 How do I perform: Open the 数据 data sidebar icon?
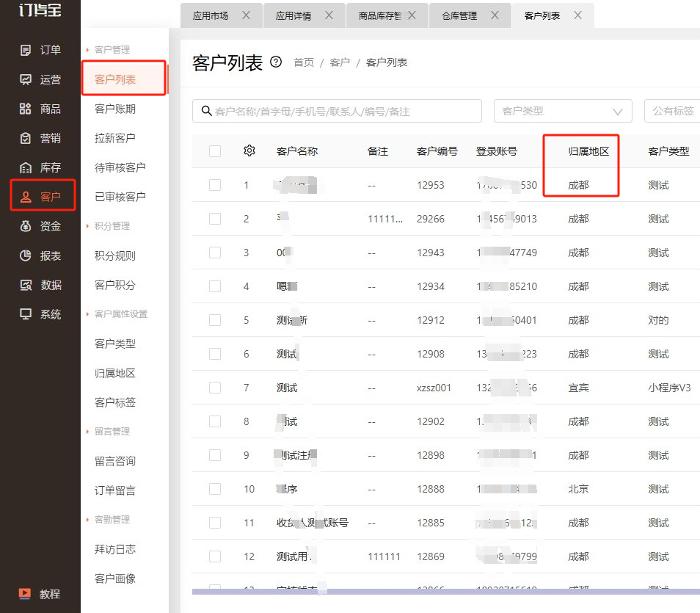pos(26,285)
